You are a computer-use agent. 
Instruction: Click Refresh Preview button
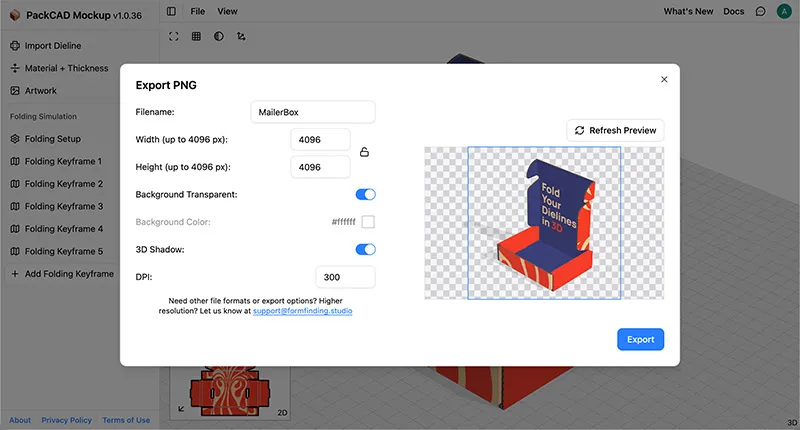615,131
